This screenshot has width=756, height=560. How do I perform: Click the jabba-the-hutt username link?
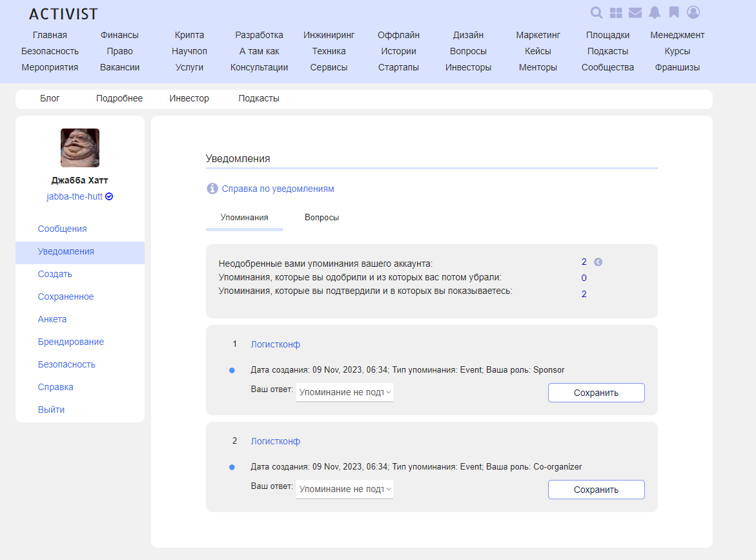pos(74,196)
